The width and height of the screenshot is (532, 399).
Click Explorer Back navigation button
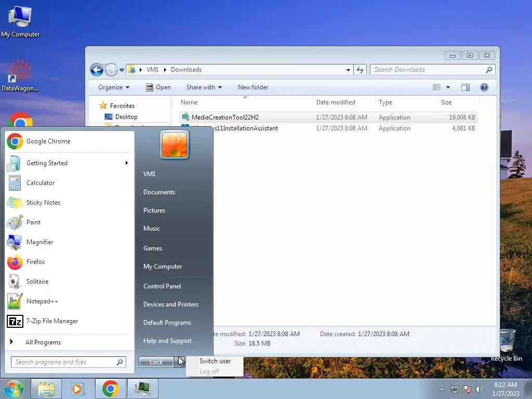click(x=97, y=70)
